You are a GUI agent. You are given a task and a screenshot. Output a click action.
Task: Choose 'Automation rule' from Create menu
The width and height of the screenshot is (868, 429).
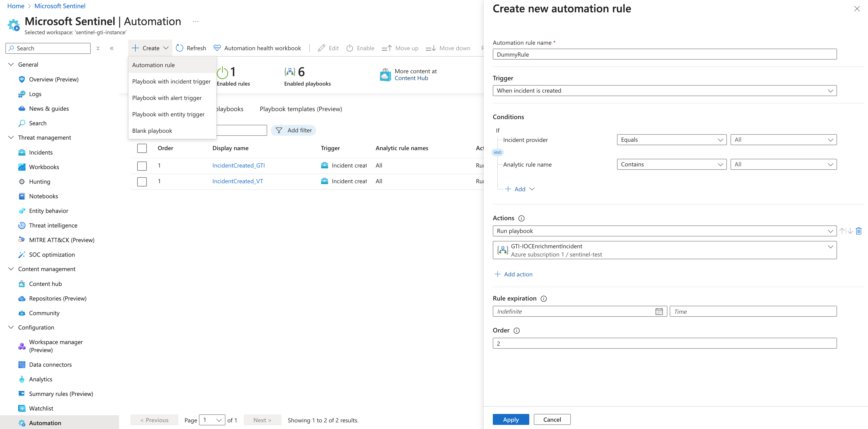(172, 65)
